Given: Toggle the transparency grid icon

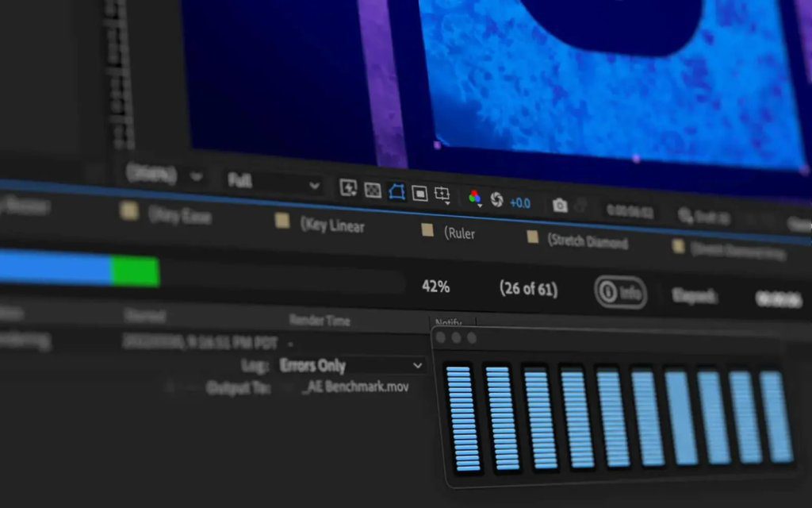Looking at the screenshot, I should click(x=373, y=190).
